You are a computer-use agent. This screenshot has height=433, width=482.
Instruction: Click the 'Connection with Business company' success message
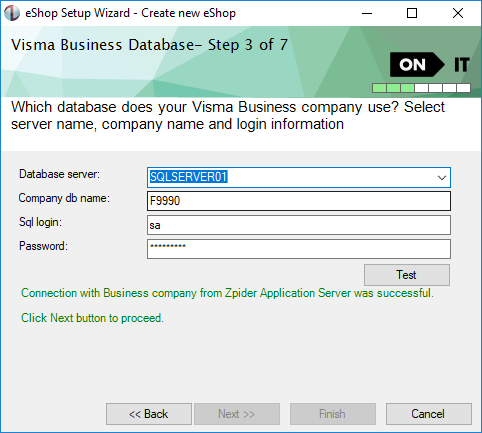227,293
